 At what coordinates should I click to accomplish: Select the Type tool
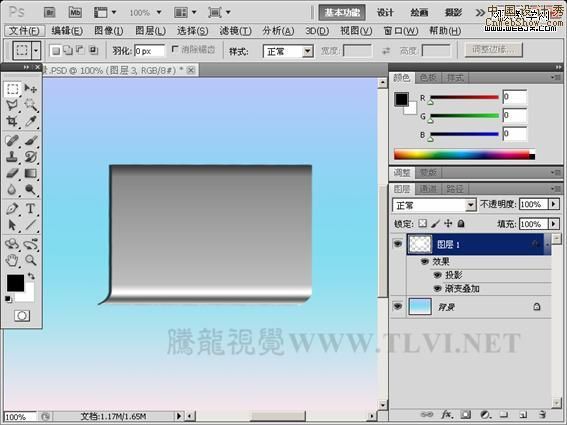(x=31, y=209)
